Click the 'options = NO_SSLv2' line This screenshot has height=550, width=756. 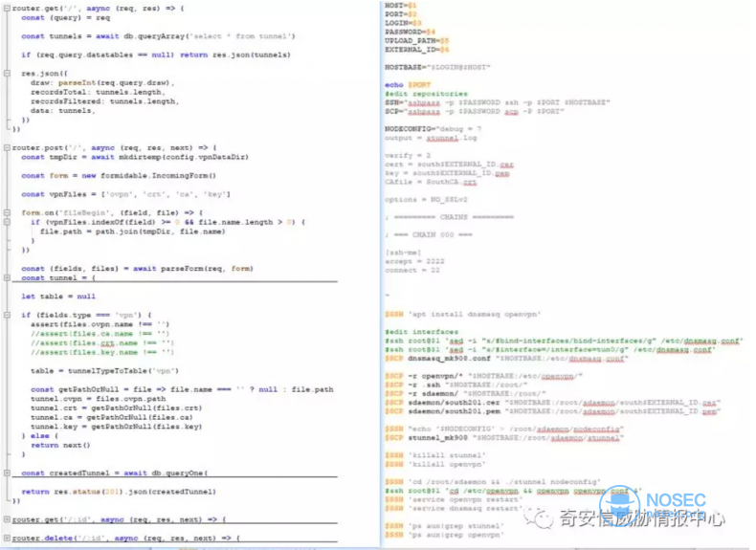click(426, 200)
